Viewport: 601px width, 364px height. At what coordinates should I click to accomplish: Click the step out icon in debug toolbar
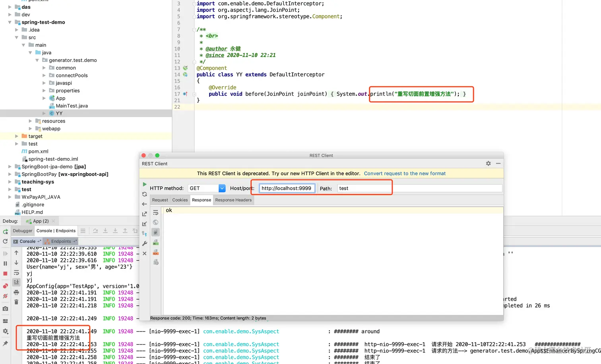point(125,231)
